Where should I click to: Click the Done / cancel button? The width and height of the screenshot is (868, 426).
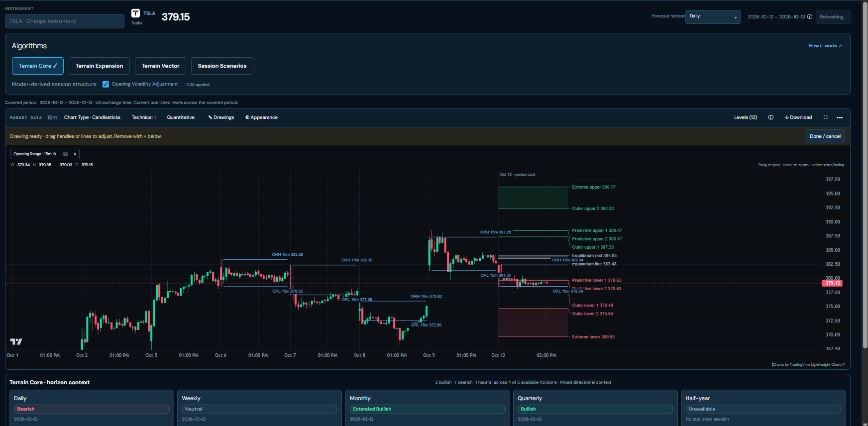[x=825, y=136]
